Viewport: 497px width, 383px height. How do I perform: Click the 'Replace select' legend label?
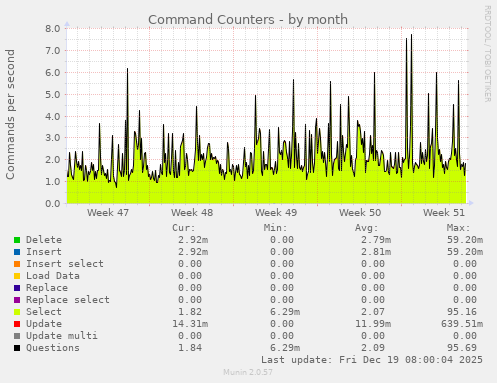click(68, 300)
